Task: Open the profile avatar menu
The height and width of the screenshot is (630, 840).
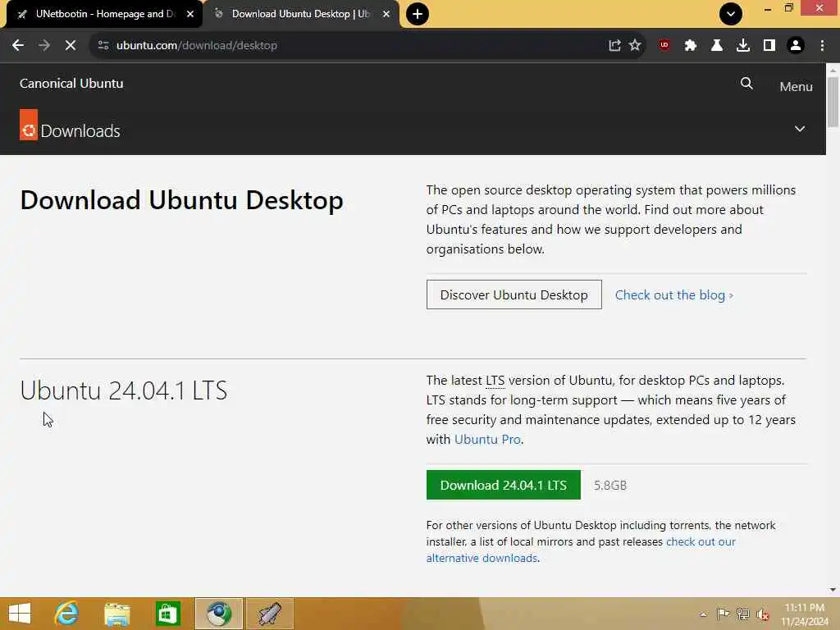Action: tap(796, 46)
